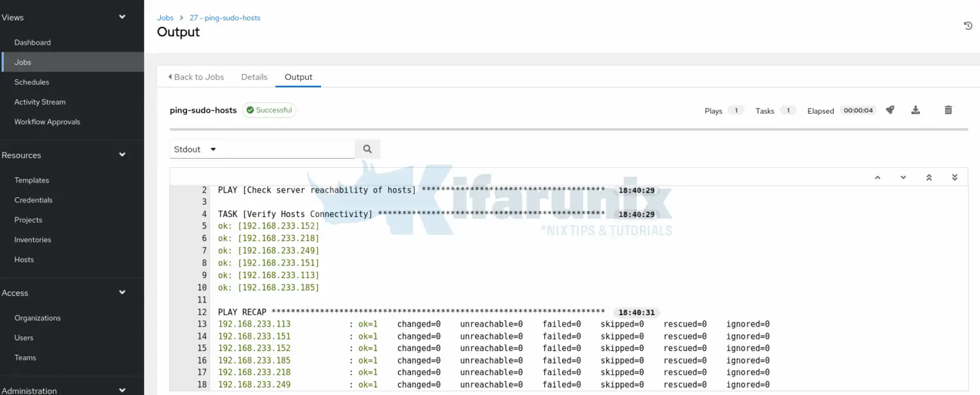Click the search magnifier next to Stdout field
980x395 pixels.
(x=367, y=149)
